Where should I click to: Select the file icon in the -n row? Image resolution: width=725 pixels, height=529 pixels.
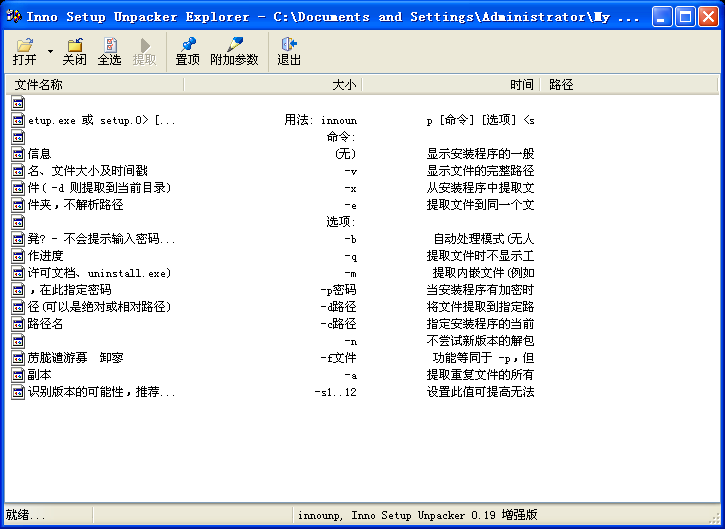(x=18, y=341)
